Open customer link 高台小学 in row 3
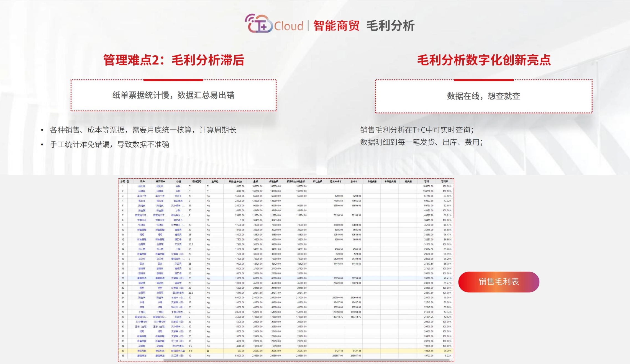The height and width of the screenshot is (364, 630). (142, 196)
